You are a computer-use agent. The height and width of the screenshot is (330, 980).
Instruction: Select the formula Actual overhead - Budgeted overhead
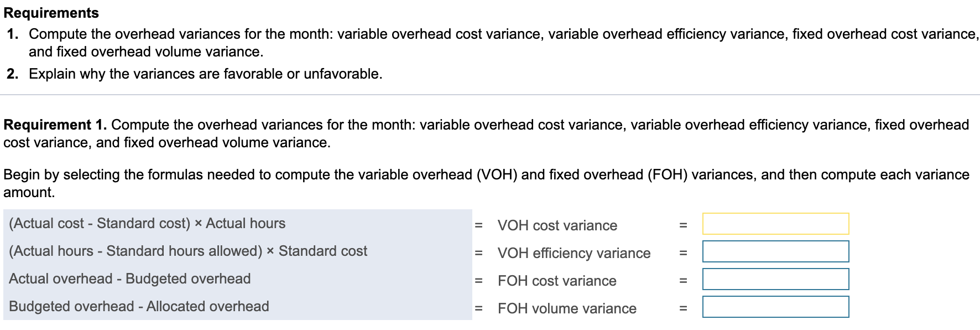tap(130, 279)
